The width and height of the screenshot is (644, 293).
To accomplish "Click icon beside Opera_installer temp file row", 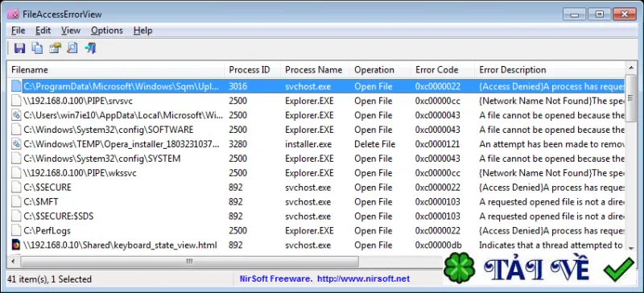I will (x=16, y=144).
